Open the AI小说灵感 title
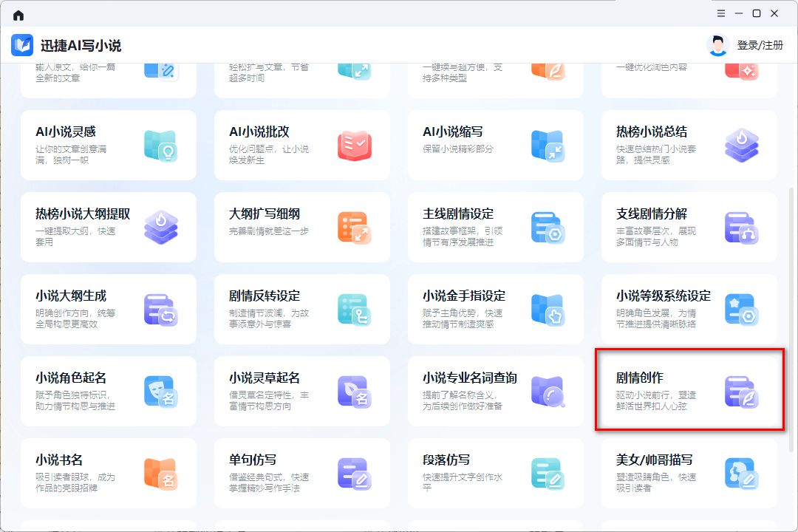Image resolution: width=798 pixels, height=532 pixels. point(66,132)
